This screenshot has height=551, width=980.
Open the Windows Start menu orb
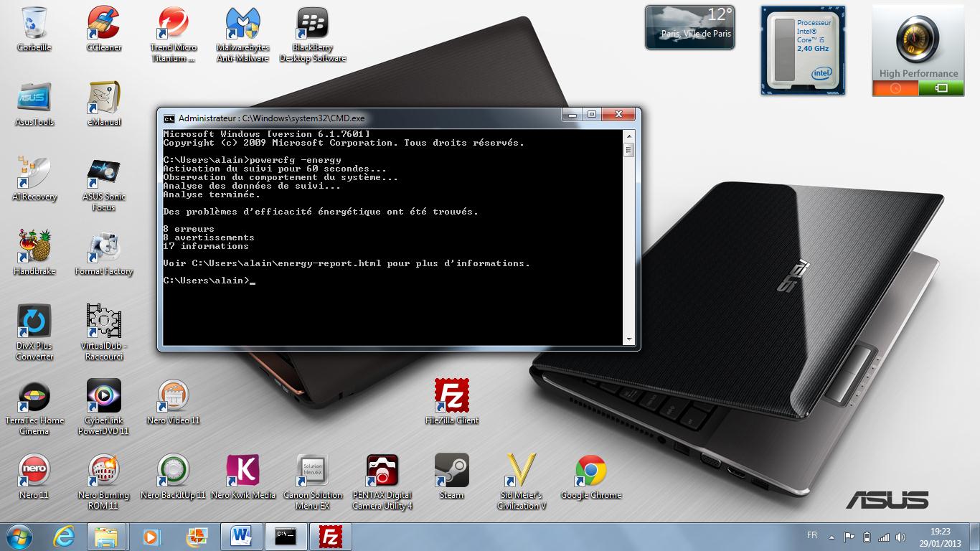[19, 537]
